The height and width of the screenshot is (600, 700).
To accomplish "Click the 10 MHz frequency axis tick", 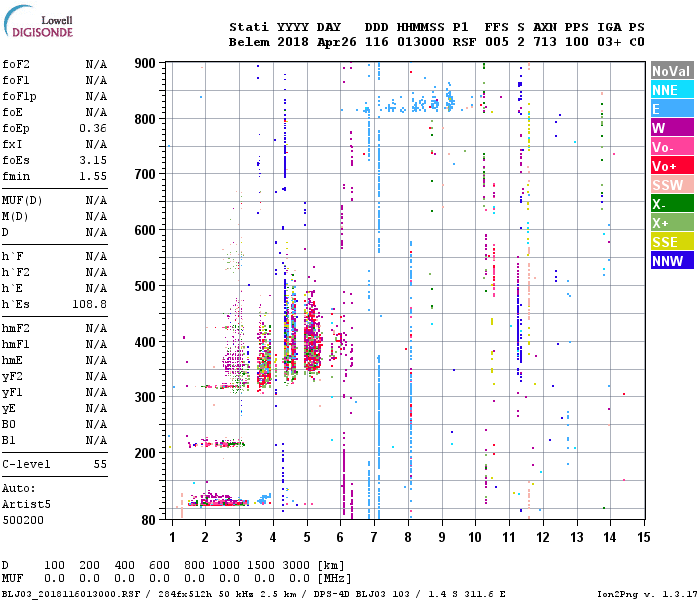I will click(x=475, y=537).
